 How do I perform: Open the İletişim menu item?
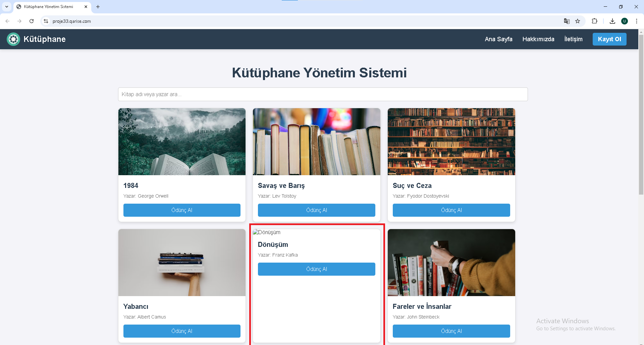pyautogui.click(x=573, y=39)
